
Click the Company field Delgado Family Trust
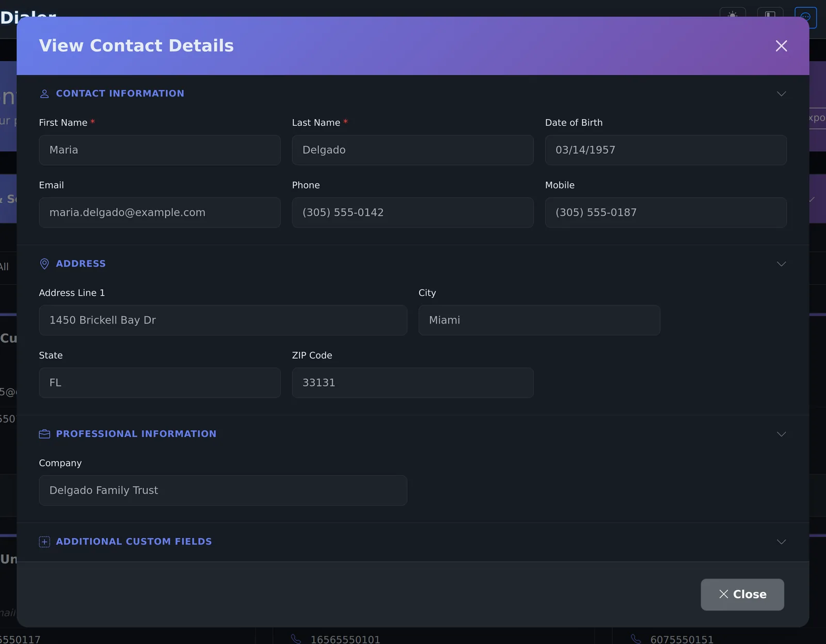point(223,491)
